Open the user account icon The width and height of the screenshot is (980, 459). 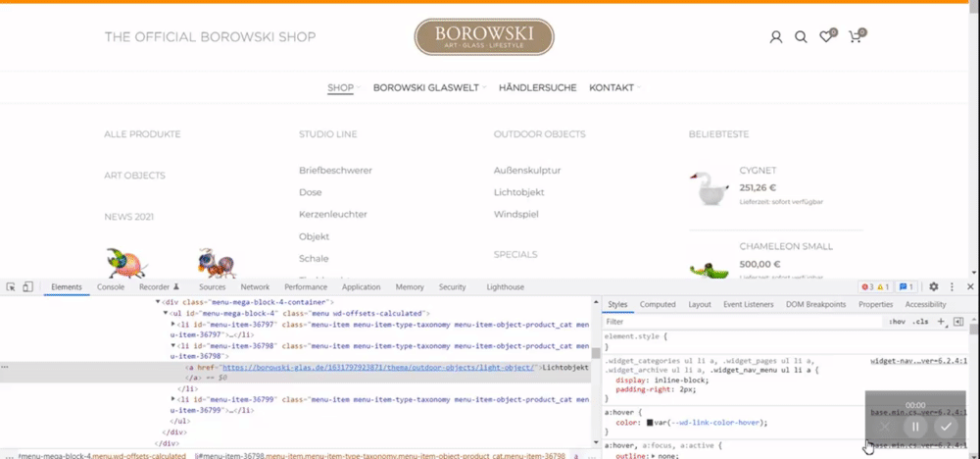click(775, 37)
